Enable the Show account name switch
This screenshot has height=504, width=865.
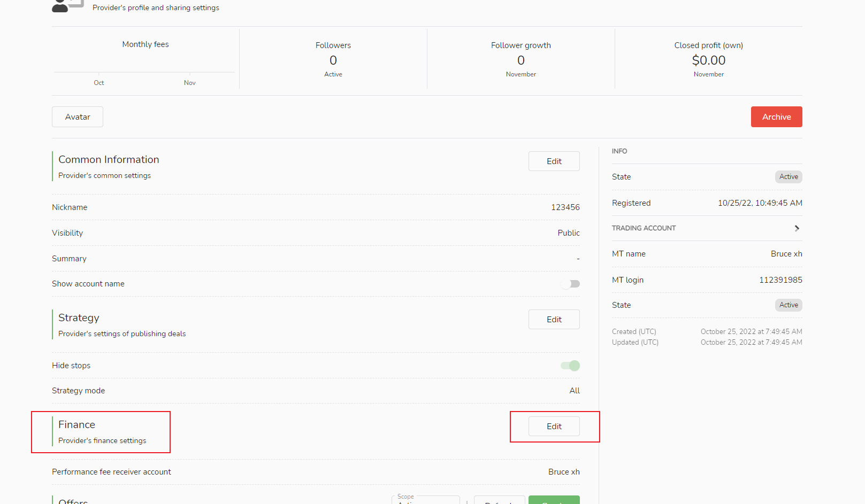point(570,284)
